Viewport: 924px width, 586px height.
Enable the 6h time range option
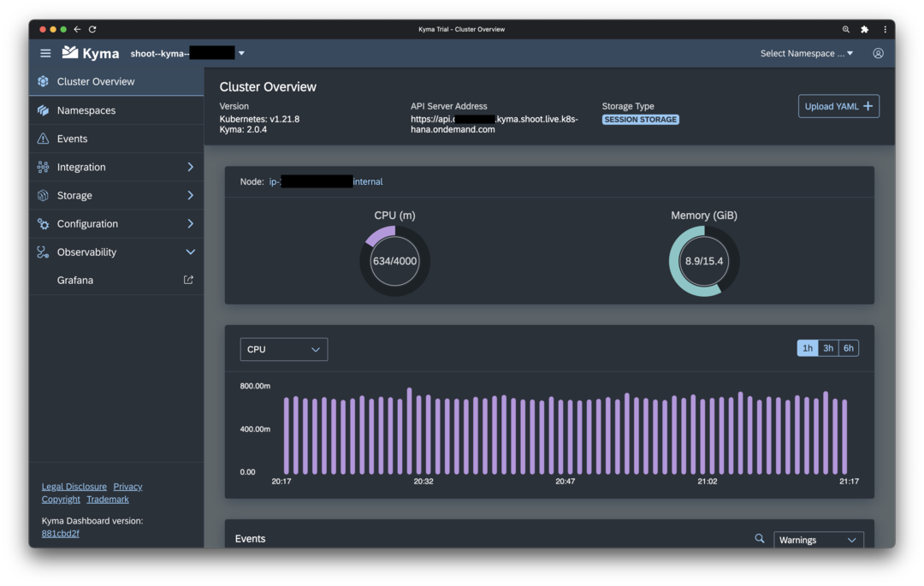click(848, 347)
